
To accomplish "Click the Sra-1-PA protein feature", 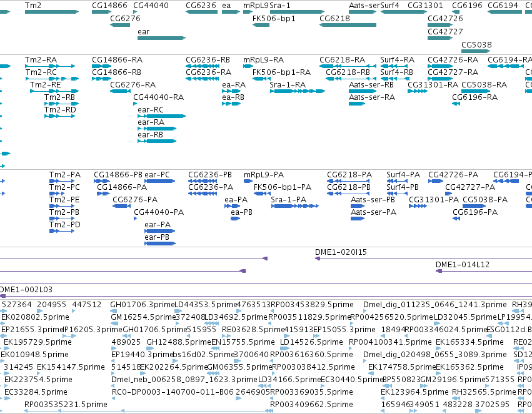I will [295, 206].
